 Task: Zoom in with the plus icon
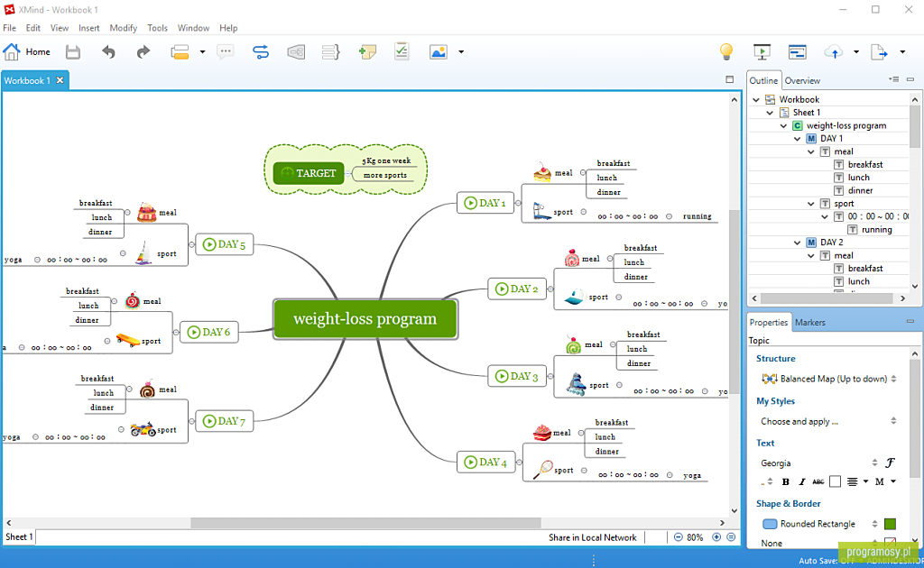click(x=716, y=536)
